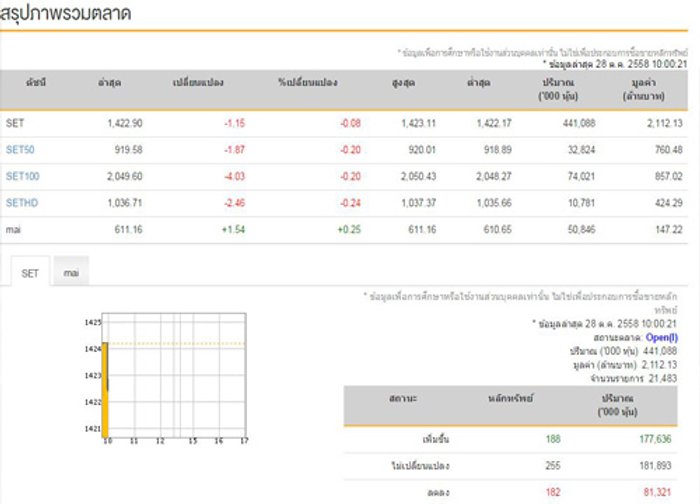This screenshot has width=700, height=504.
Task: Click SETHD low value 1,035.66
Action: coord(494,203)
